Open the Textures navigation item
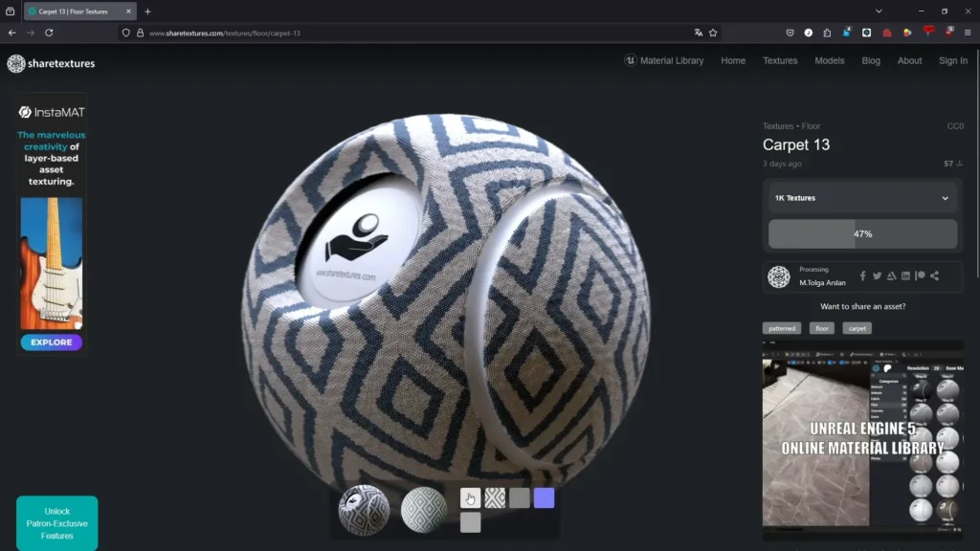Image resolution: width=980 pixels, height=551 pixels. tap(780, 60)
